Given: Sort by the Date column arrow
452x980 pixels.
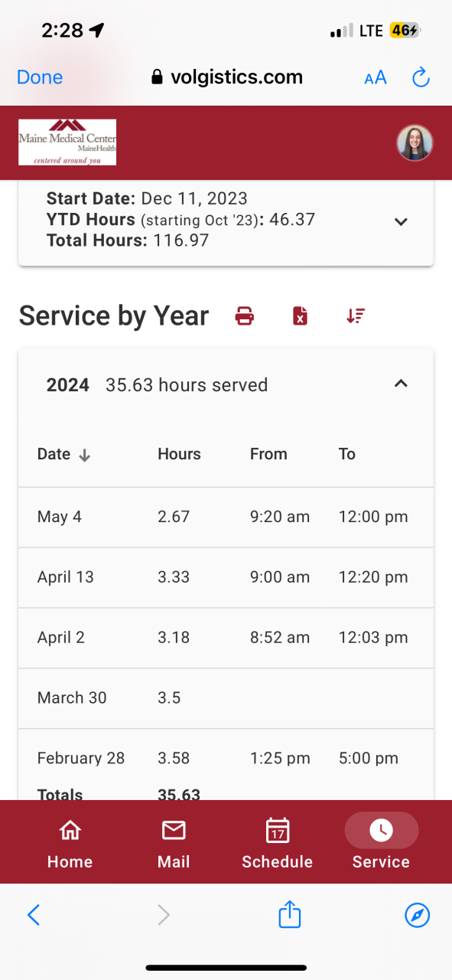Looking at the screenshot, I should [85, 455].
